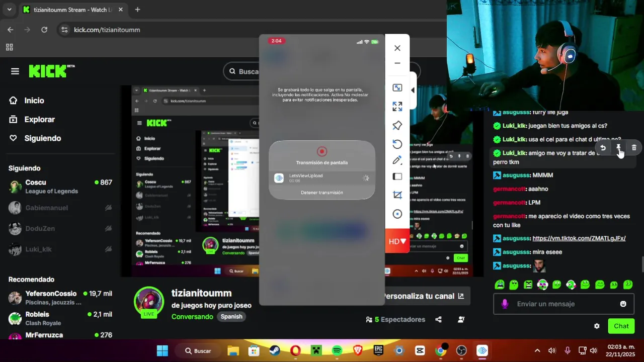The height and width of the screenshot is (362, 644).
Task: Click the share stream icon
Action: tap(438, 319)
